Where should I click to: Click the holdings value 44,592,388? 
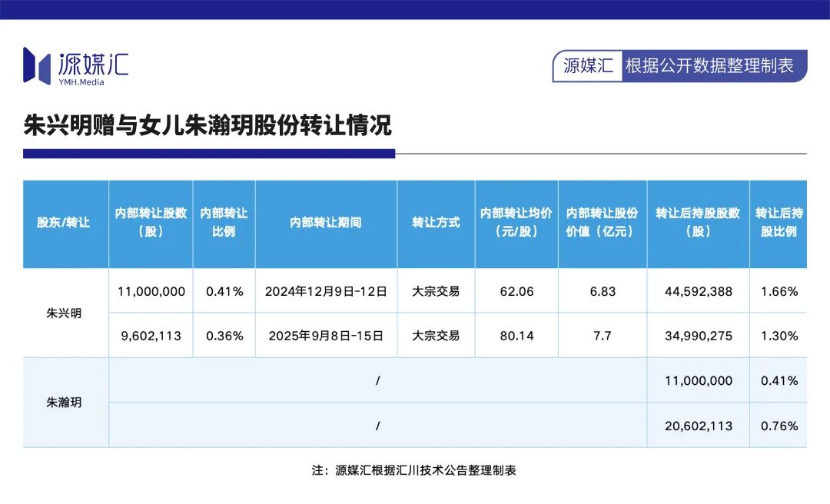point(699,291)
